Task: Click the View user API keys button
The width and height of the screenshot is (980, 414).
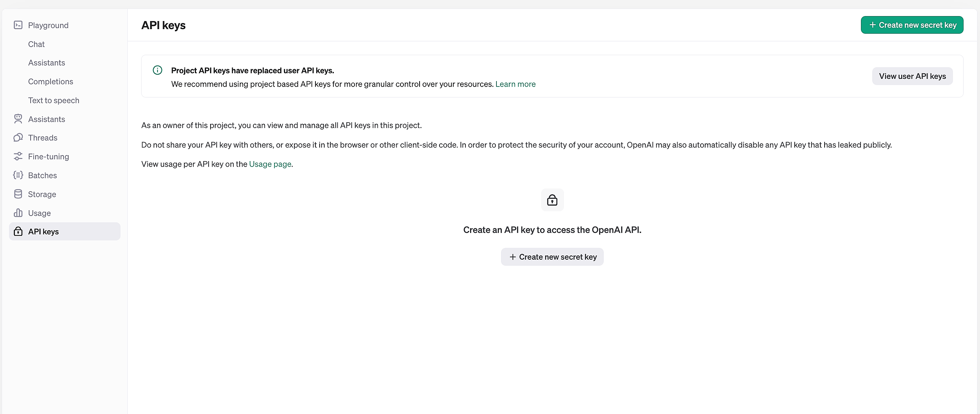Action: click(912, 76)
